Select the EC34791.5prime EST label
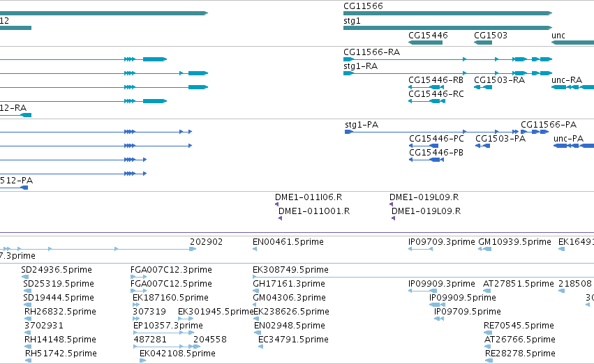The height and width of the screenshot is (364, 594). click(x=293, y=340)
